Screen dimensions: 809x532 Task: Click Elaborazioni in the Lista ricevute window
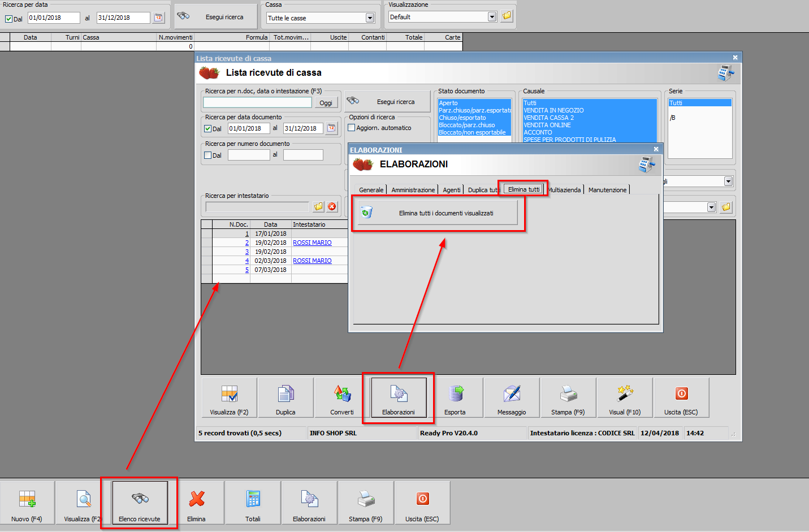399,397
